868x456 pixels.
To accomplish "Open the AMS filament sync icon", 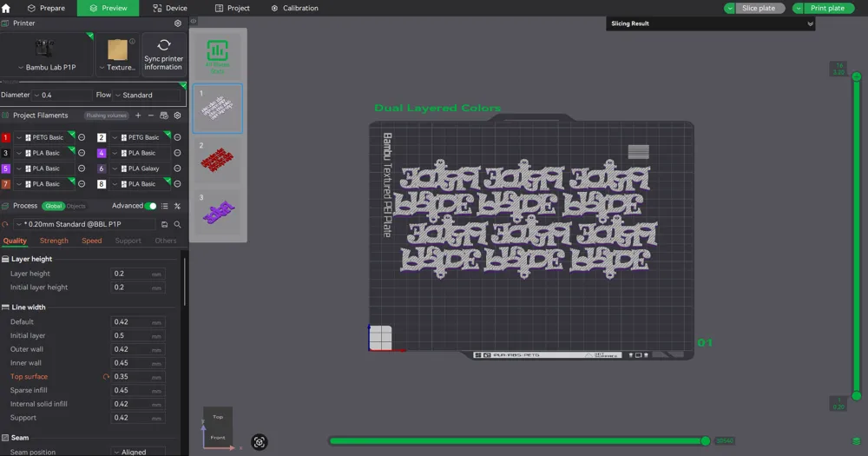I will [x=164, y=116].
